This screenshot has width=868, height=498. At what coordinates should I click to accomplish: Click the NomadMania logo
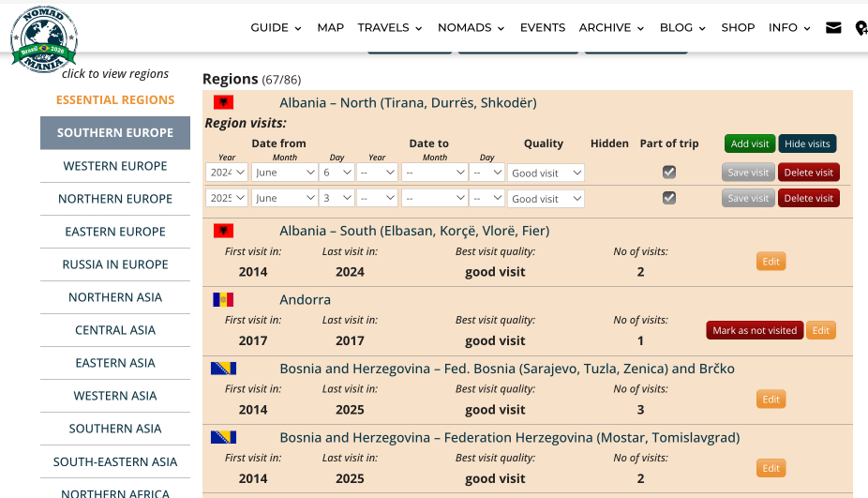(x=43, y=37)
